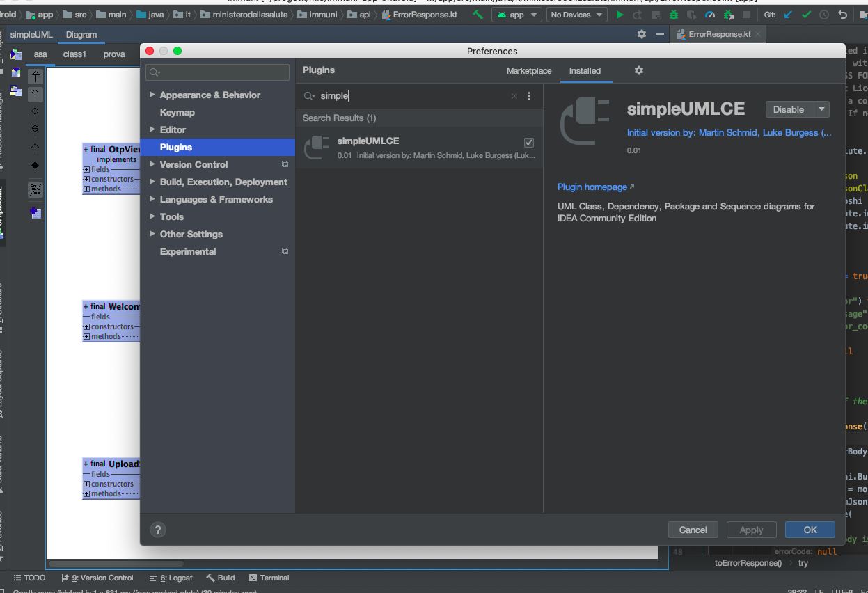Screen dimensions: 868x593
Task: Expand fields of OtpView class
Action: pos(87,169)
